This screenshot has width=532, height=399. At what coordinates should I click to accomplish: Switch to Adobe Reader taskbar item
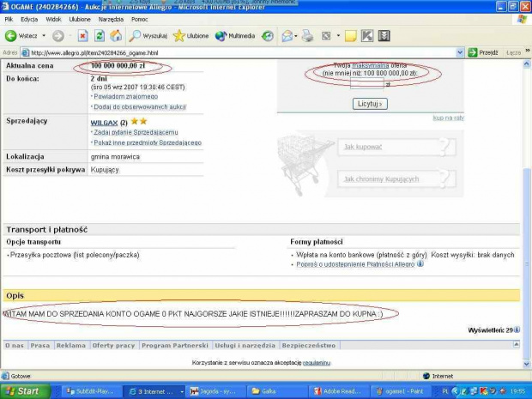pyautogui.click(x=338, y=391)
